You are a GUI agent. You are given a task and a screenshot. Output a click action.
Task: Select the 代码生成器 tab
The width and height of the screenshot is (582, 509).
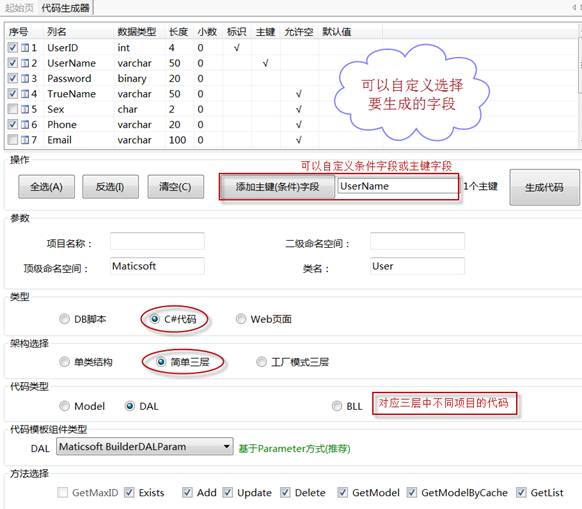tap(65, 8)
